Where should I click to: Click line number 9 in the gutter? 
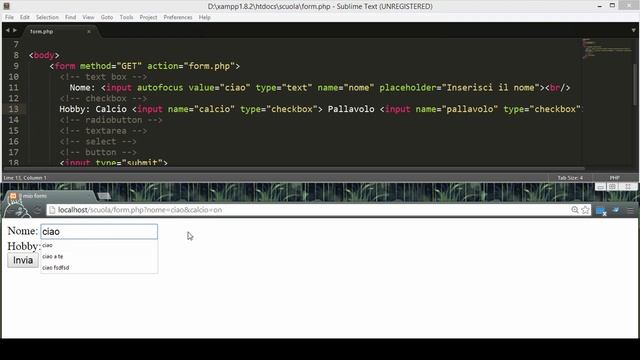16,66
